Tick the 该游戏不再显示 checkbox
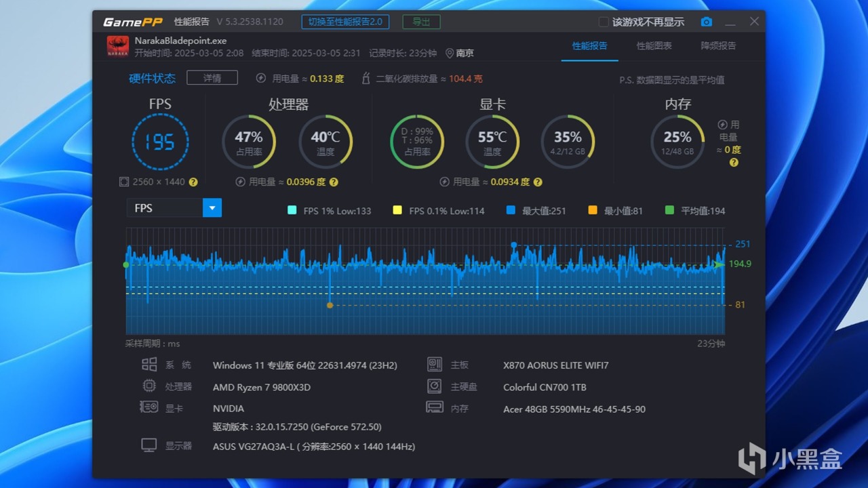The width and height of the screenshot is (868, 488). pos(604,22)
